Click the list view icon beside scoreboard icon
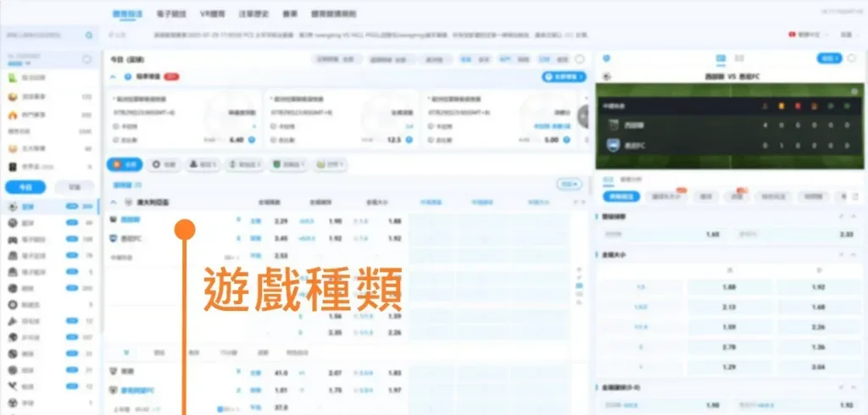Screen dimensions: 868x415 pos(739,58)
